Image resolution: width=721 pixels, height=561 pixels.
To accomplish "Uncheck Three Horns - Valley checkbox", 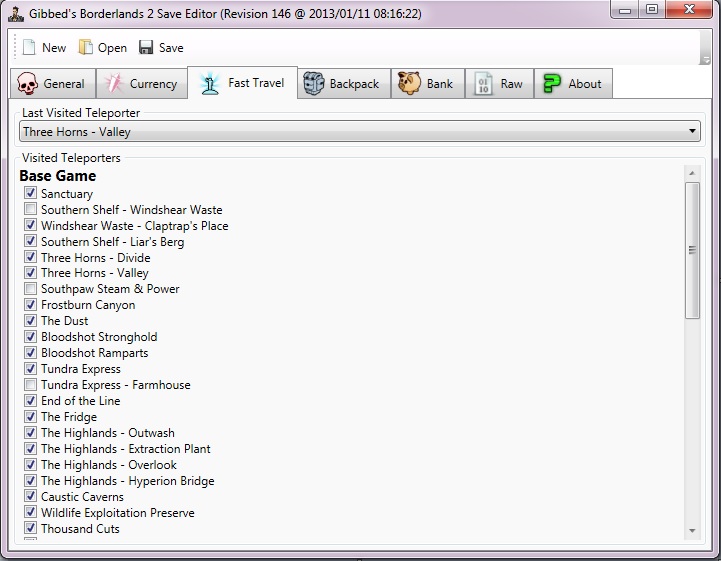I will (x=30, y=272).
